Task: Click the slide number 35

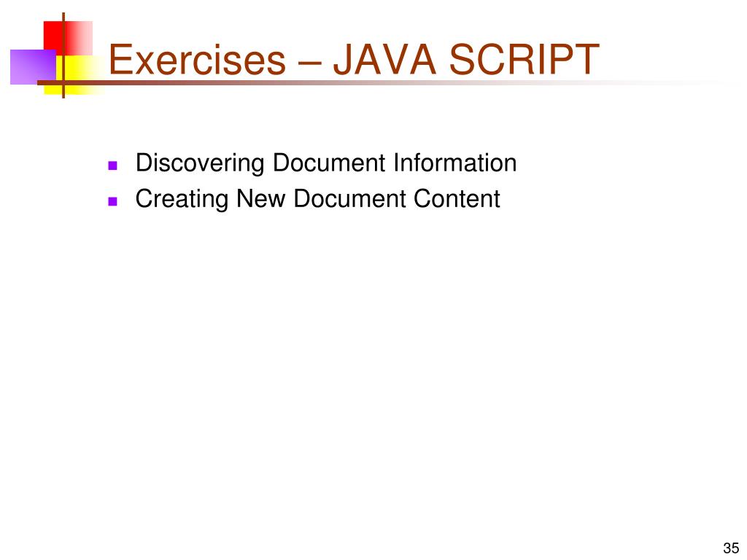Action: click(x=731, y=548)
